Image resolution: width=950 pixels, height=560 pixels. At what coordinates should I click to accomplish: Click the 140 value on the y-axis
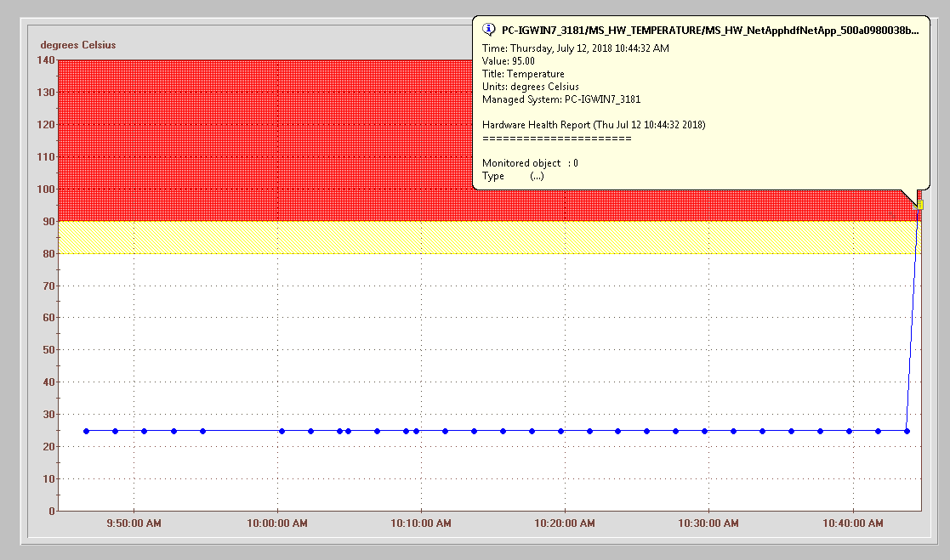coord(45,60)
